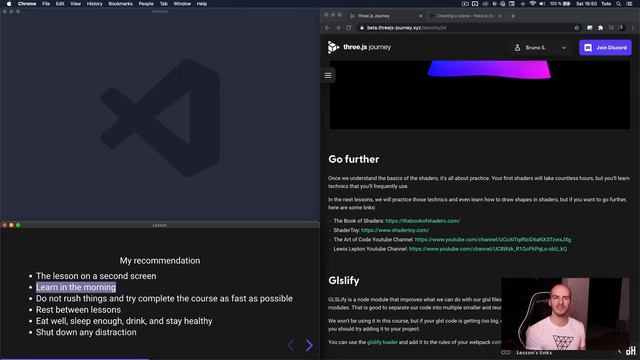The height and width of the screenshot is (360, 640).
Task: Open Spotlight search in menu bar
Action: point(619,4)
